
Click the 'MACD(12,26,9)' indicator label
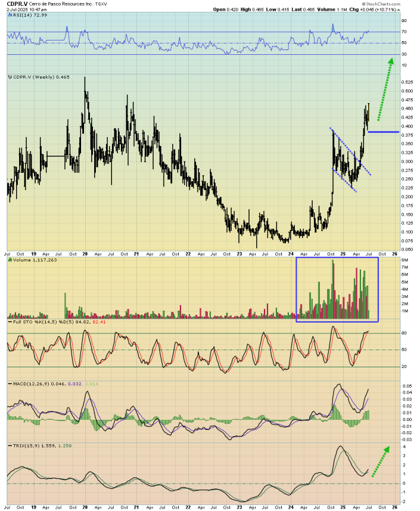tap(31, 383)
